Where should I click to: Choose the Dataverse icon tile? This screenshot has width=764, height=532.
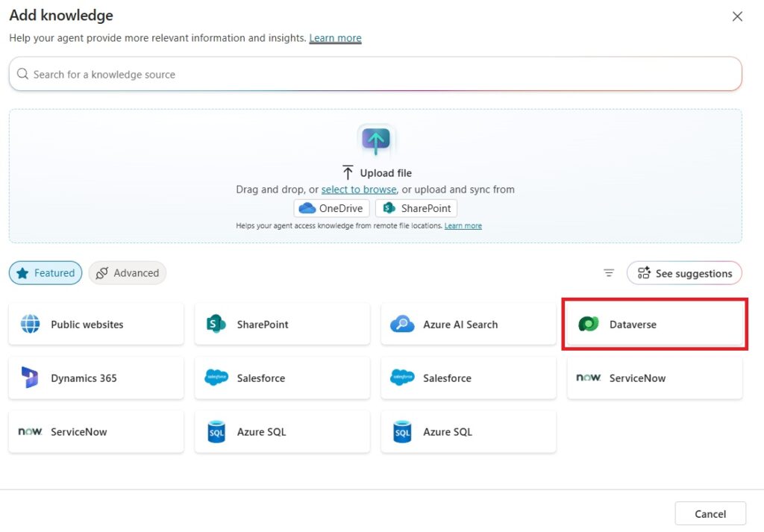click(589, 325)
